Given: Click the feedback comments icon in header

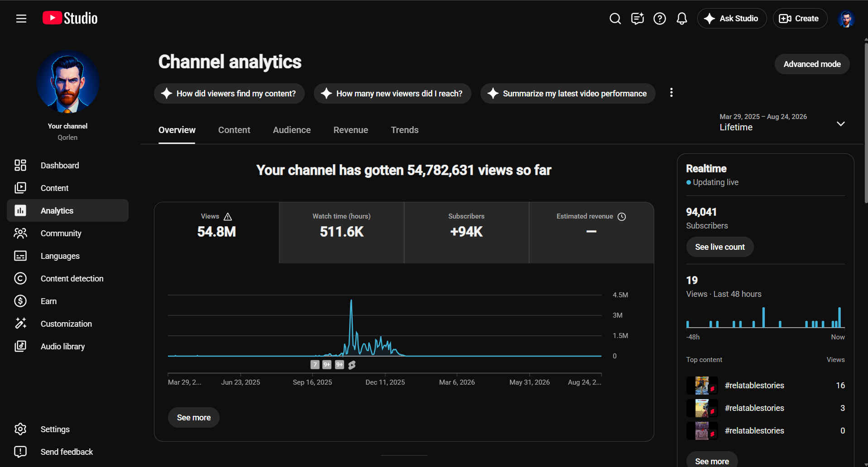Looking at the screenshot, I should tap(638, 19).
